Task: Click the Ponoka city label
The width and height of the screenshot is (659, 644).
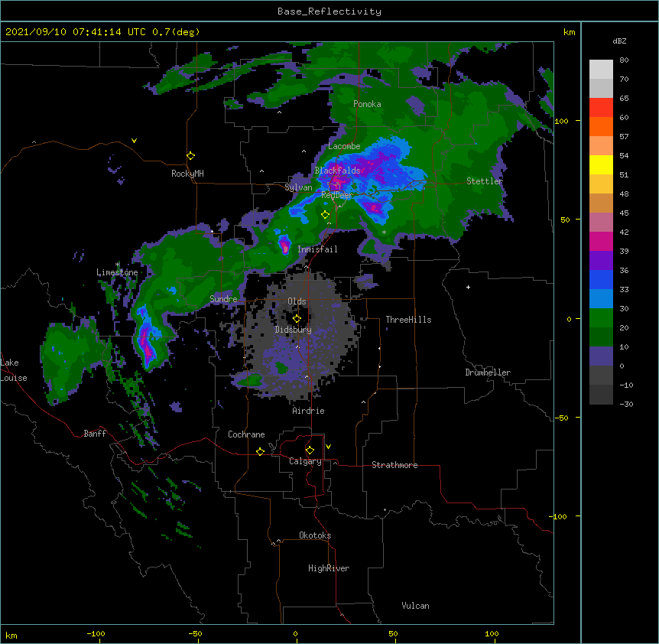Action: 367,104
